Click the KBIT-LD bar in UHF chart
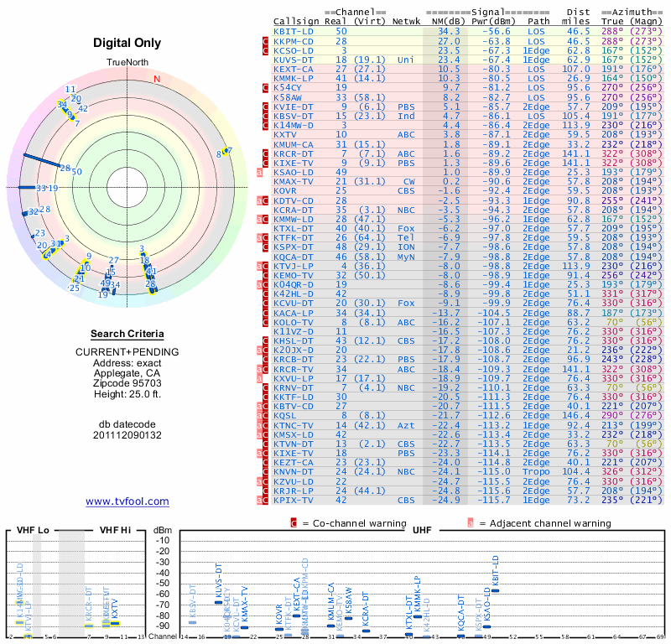 point(495,590)
